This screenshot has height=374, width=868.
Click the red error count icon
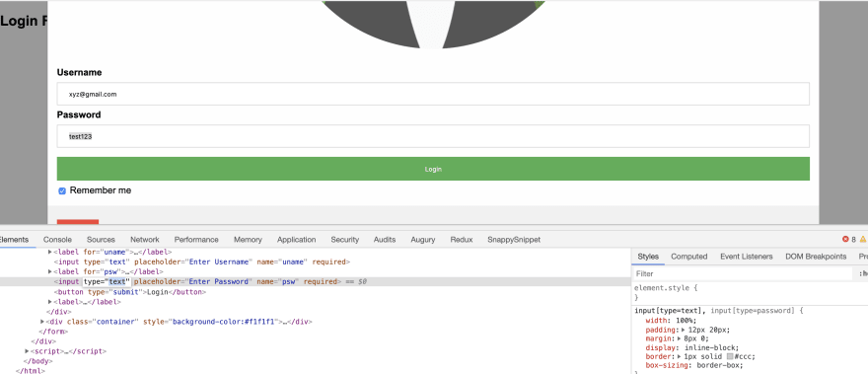(x=845, y=240)
